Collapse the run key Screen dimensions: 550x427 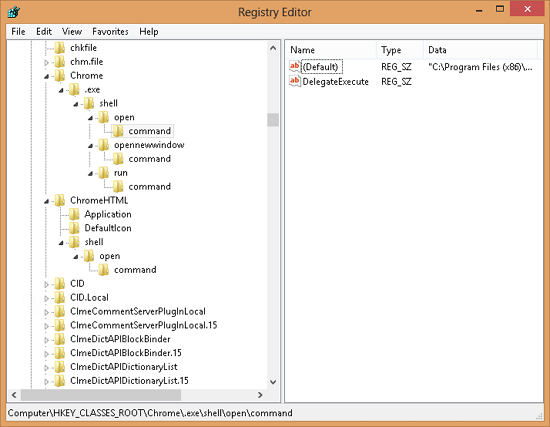coord(90,173)
